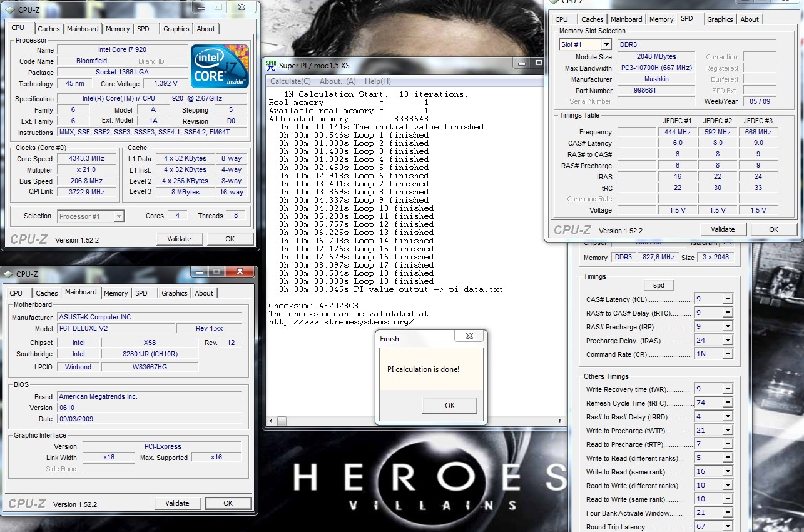Image resolution: width=804 pixels, height=532 pixels.
Task: Open the Graphics tab in the top-left CPU-Z window
Action: [x=176, y=29]
